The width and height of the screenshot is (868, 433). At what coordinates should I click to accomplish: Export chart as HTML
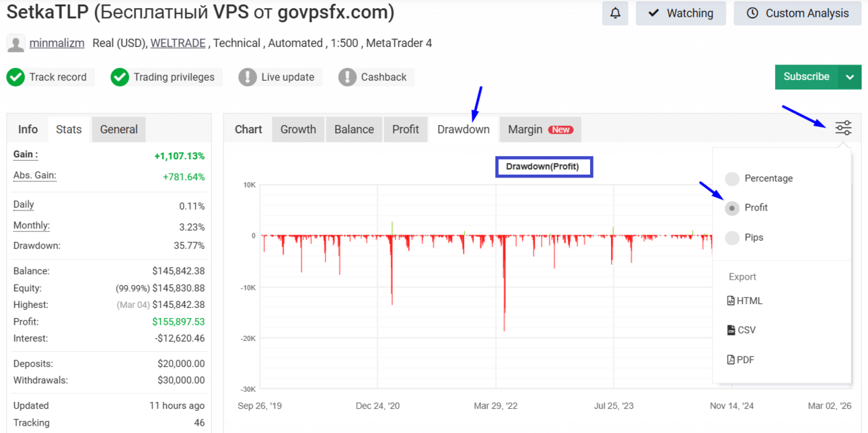tap(745, 301)
